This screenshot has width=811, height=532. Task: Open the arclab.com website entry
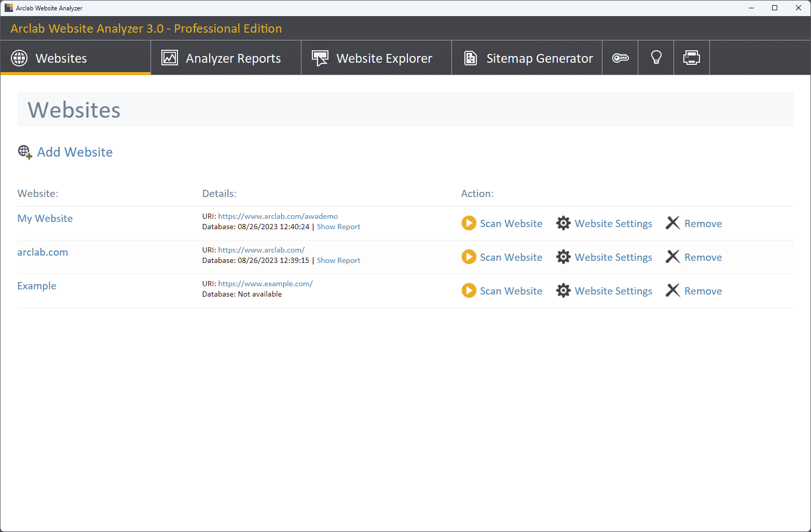click(43, 252)
